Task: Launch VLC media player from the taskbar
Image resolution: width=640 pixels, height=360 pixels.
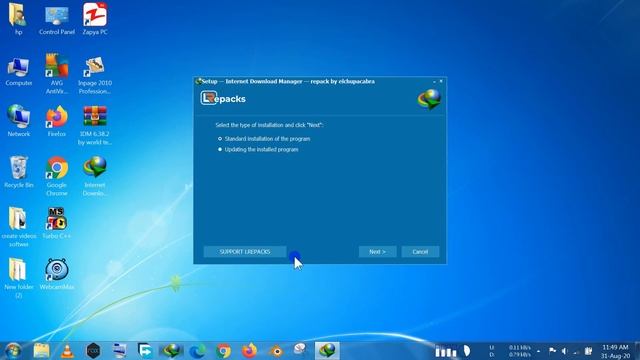Action: point(67,351)
